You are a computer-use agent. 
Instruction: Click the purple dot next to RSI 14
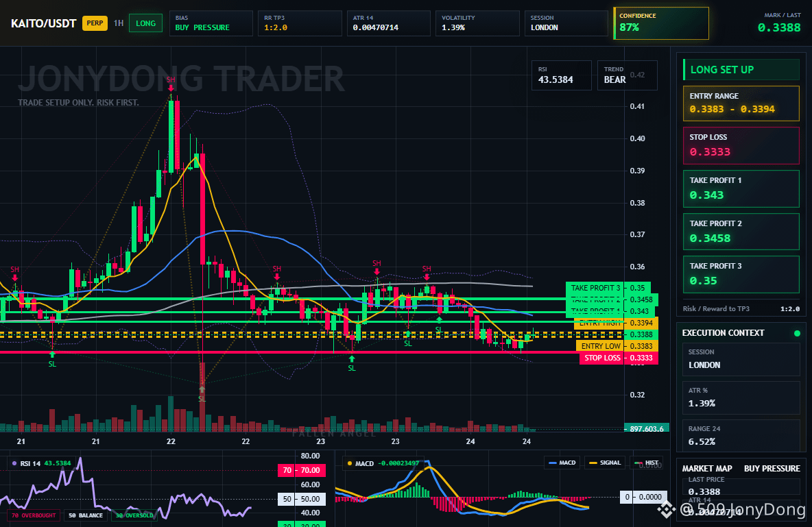(x=14, y=463)
